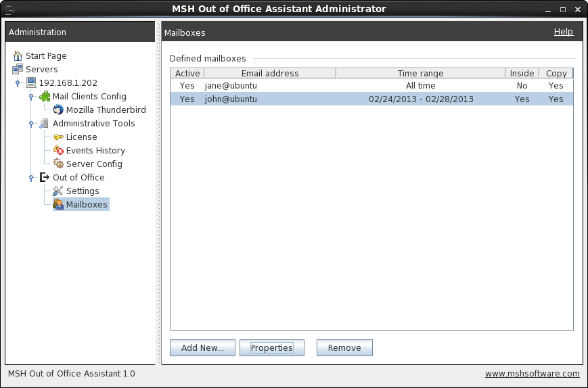Open Events History tree item
The height and width of the screenshot is (388, 588).
pyautogui.click(x=95, y=150)
